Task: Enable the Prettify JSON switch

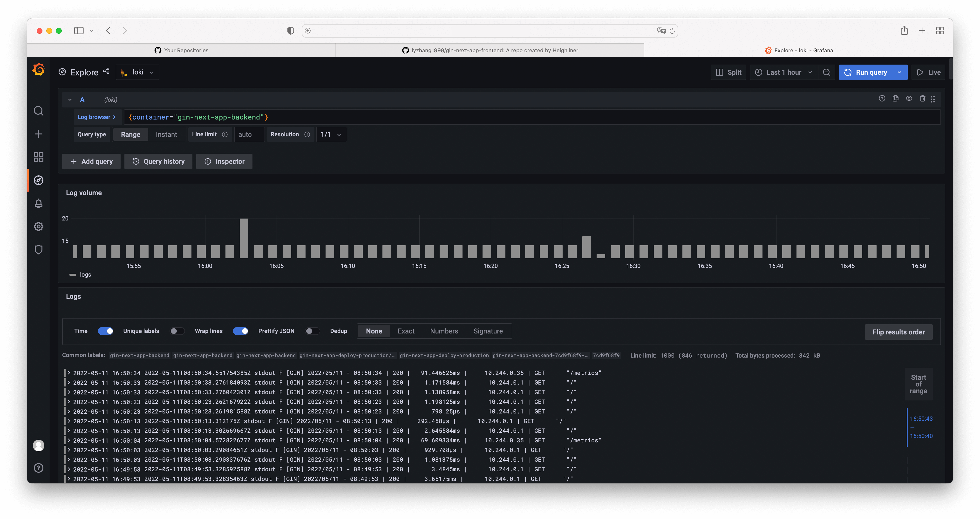Action: tap(312, 331)
